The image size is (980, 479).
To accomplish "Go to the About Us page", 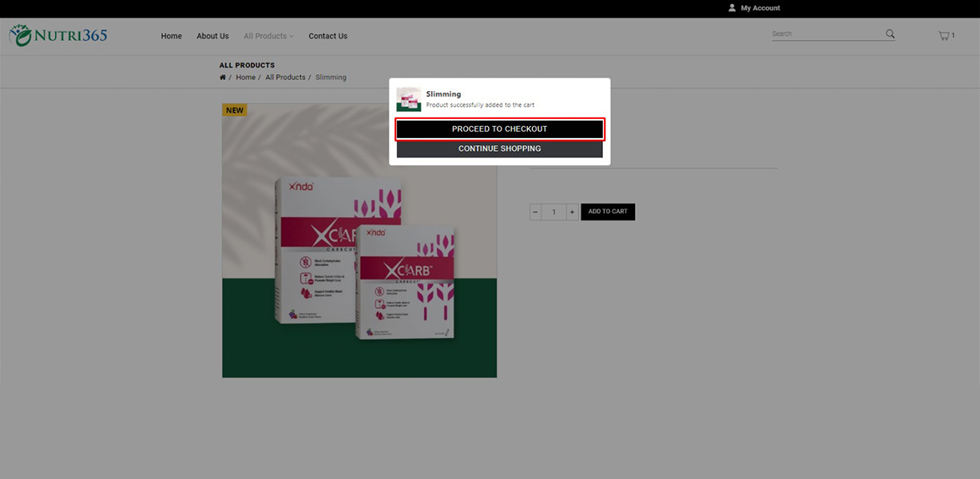I will click(212, 36).
